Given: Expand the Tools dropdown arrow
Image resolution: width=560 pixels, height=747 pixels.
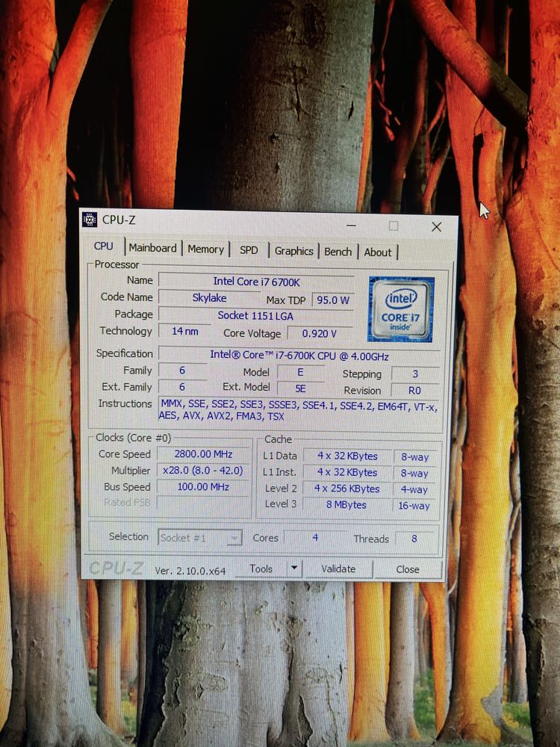Looking at the screenshot, I should (294, 568).
